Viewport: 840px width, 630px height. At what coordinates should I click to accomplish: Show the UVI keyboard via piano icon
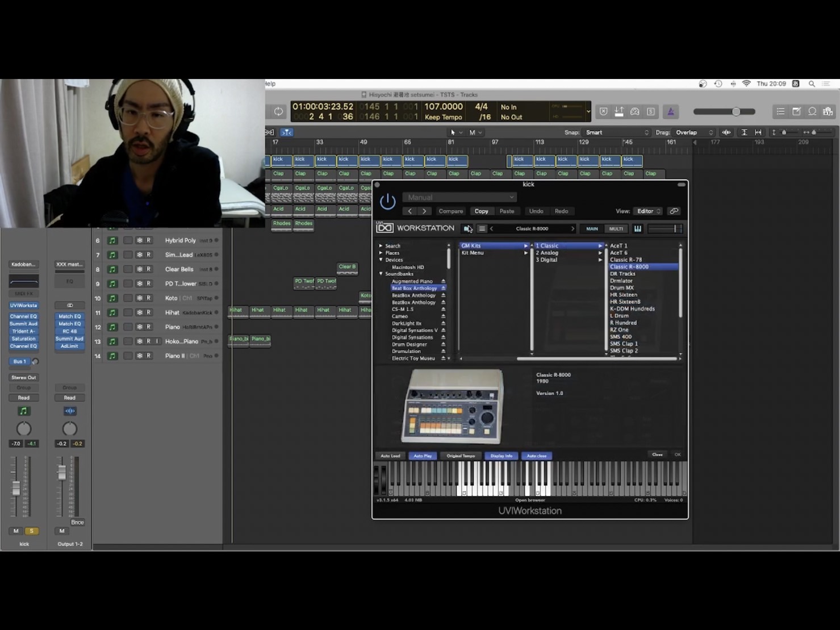coord(638,229)
